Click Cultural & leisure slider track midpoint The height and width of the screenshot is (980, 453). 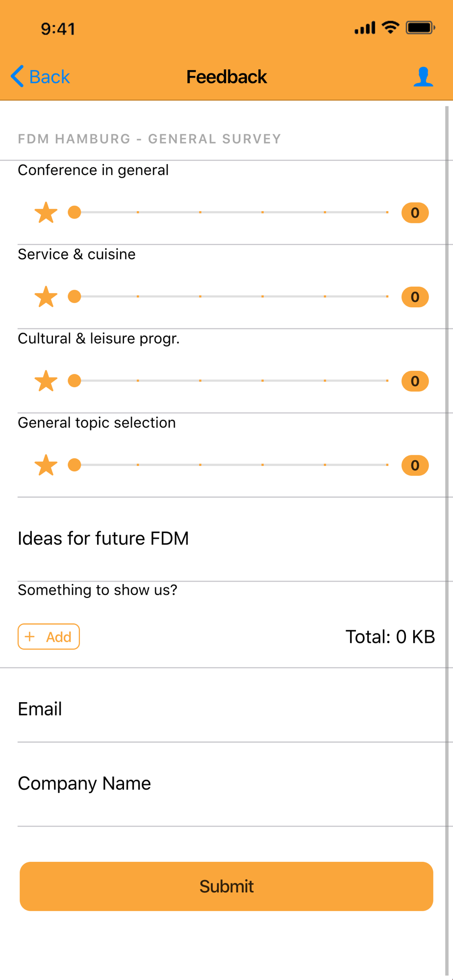tap(230, 381)
